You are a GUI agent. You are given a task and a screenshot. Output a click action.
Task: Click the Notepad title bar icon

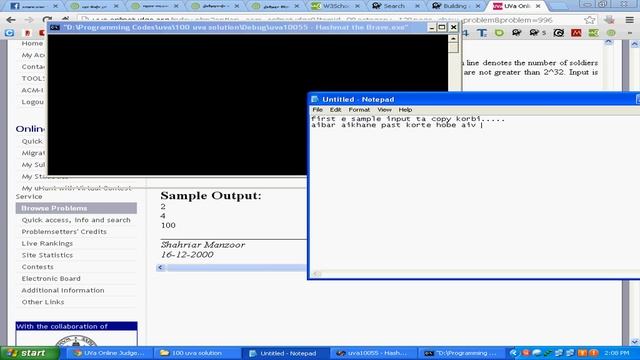coord(315,99)
